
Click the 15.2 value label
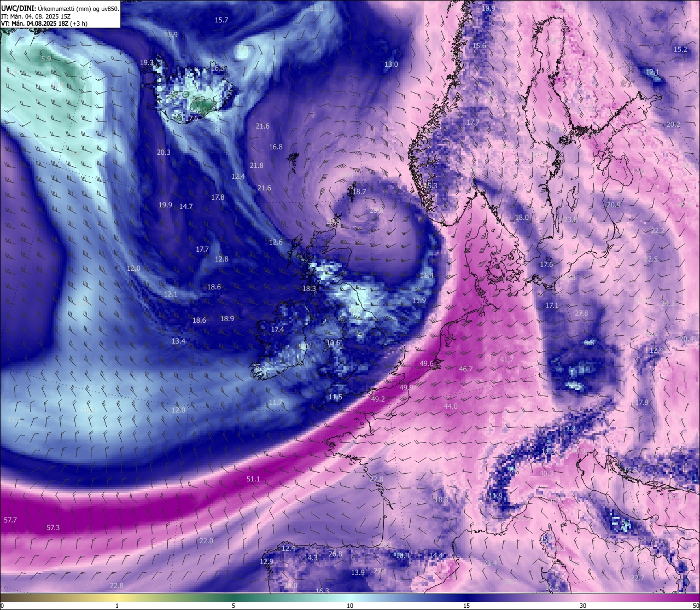[681, 49]
